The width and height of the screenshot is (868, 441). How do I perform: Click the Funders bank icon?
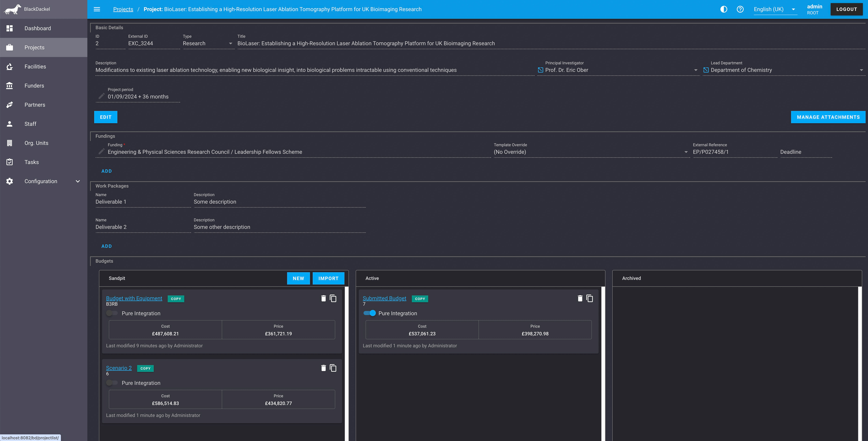pos(9,86)
